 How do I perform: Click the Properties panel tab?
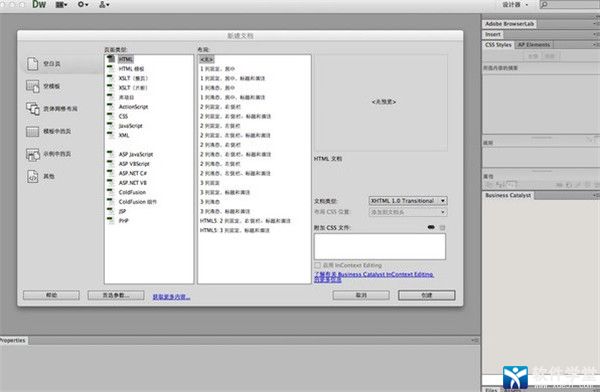(13, 340)
